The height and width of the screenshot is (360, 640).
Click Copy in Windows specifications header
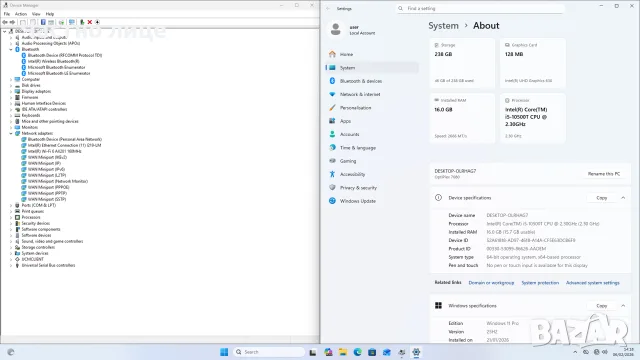(x=602, y=305)
